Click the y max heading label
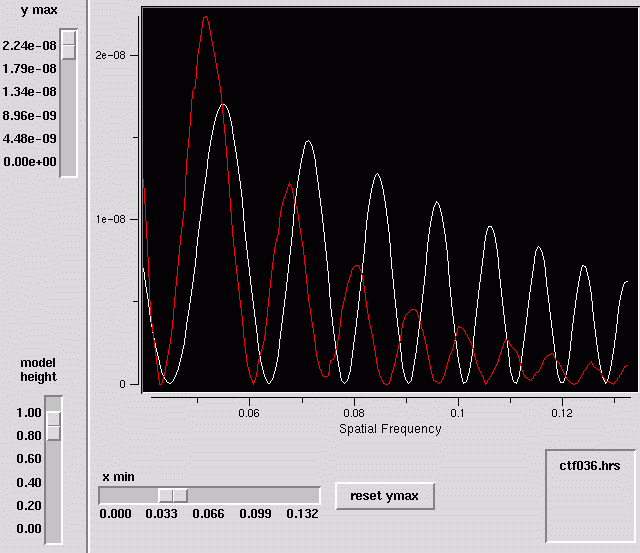The image size is (640, 553). pos(39,10)
